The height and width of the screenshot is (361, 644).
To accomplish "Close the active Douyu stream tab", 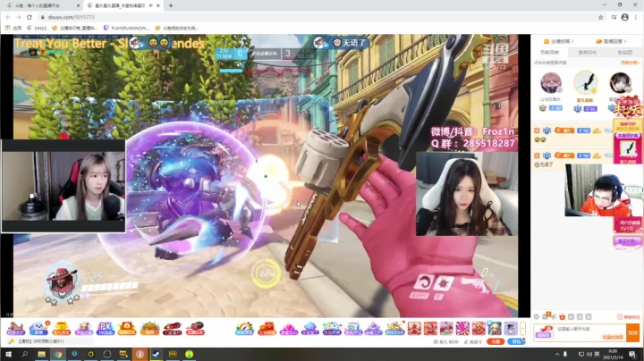I will 158,5.
